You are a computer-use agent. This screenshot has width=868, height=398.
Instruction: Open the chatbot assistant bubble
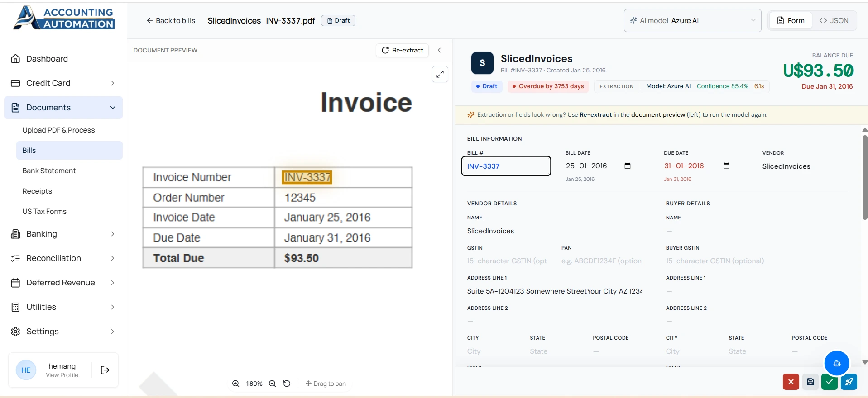pos(837,363)
